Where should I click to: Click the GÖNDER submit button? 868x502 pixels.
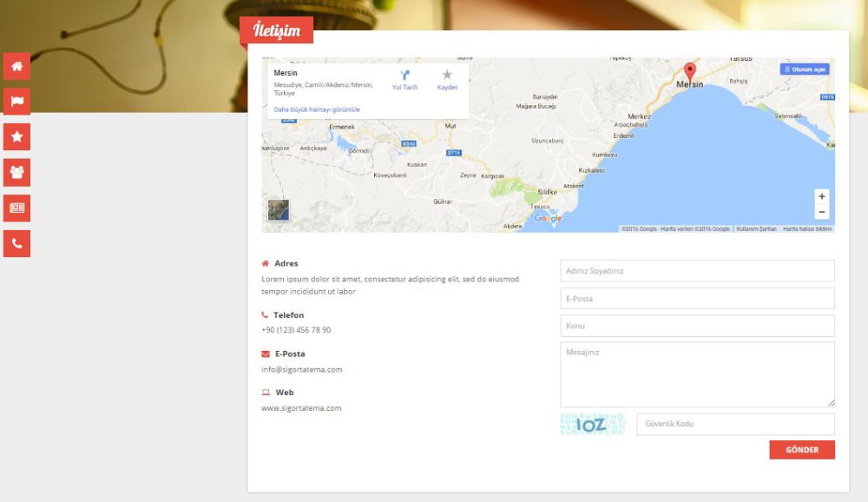[802, 450]
